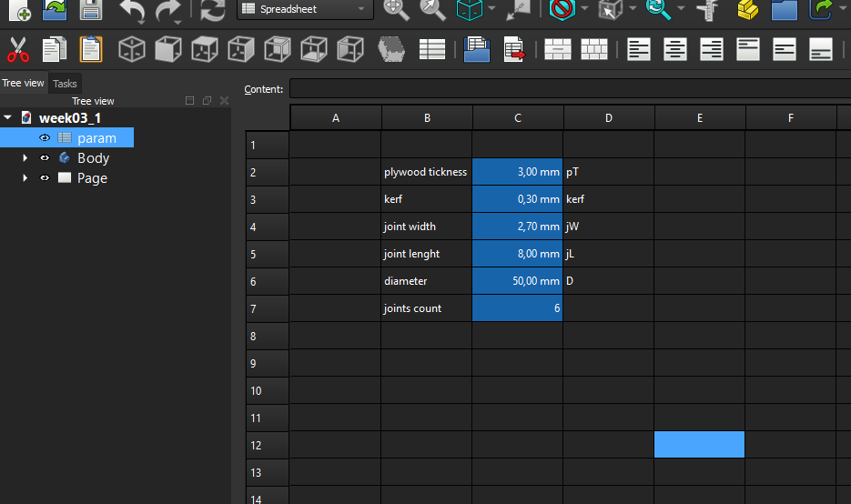Screen dimensions: 851x504
Task: Click the Fit Selection zoom icon
Action: [x=432, y=9]
